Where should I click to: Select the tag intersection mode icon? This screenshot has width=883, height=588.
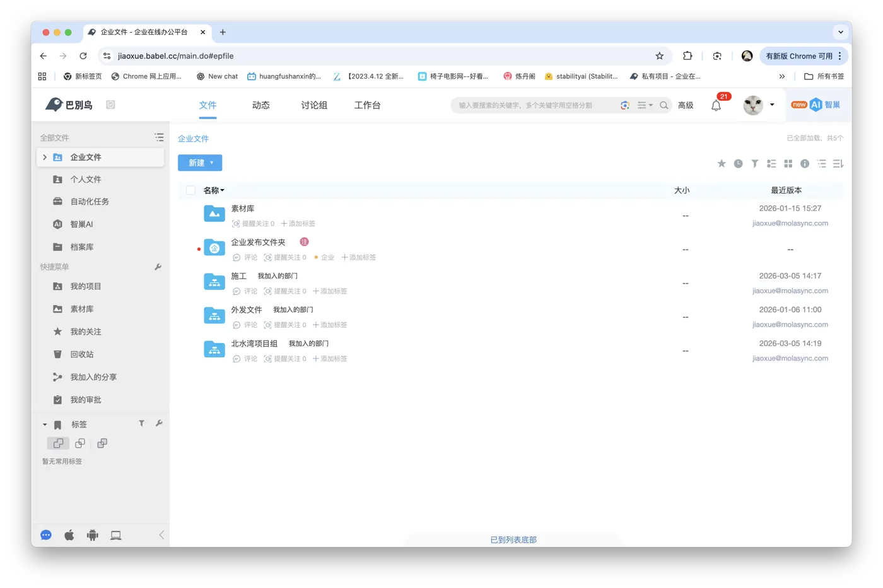click(x=80, y=444)
